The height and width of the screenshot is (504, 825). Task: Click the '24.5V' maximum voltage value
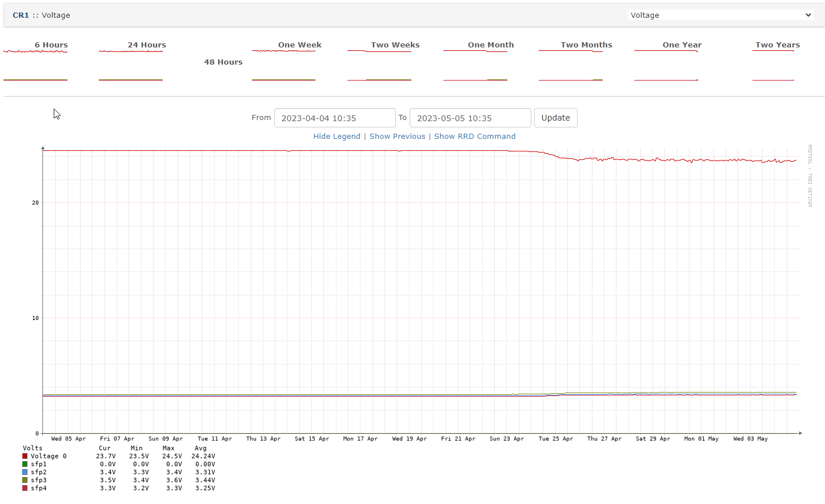point(172,456)
